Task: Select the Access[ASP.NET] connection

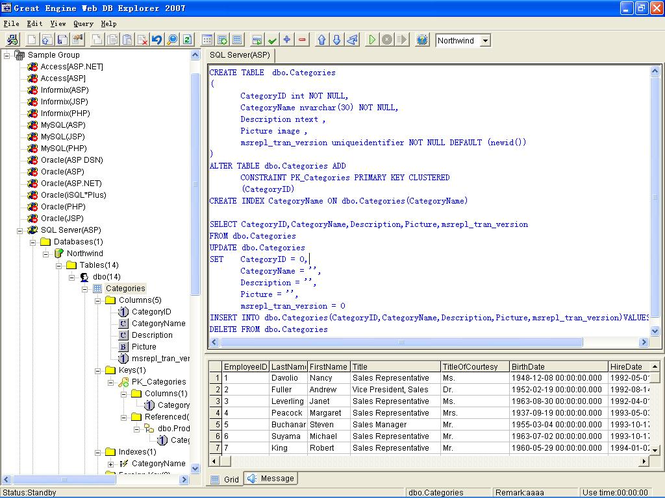Action: click(72, 67)
